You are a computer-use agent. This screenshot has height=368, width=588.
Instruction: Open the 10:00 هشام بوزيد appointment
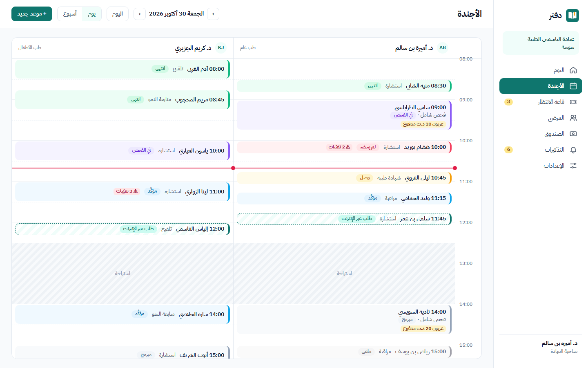344,147
